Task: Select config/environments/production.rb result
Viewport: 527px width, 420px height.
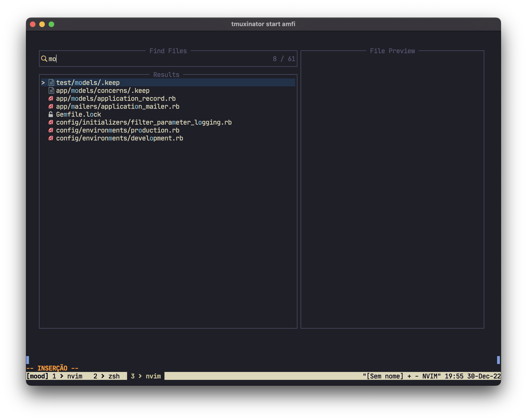Action: (118, 130)
